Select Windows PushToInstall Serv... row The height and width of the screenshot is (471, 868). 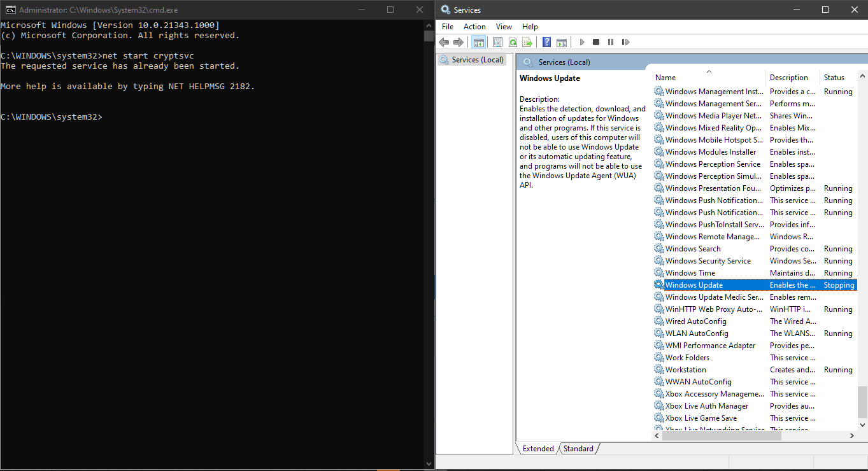coord(755,225)
